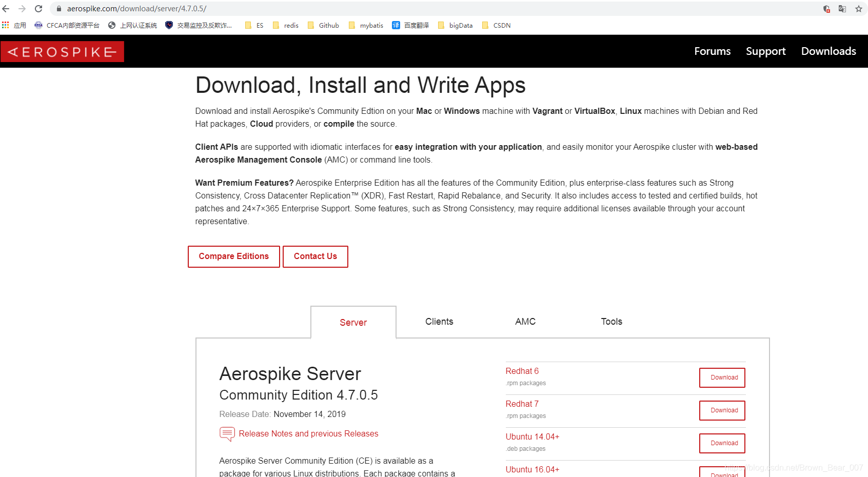Click the release date 'November 14, 2019'
Viewport: 868px width, 477px height.
click(309, 414)
